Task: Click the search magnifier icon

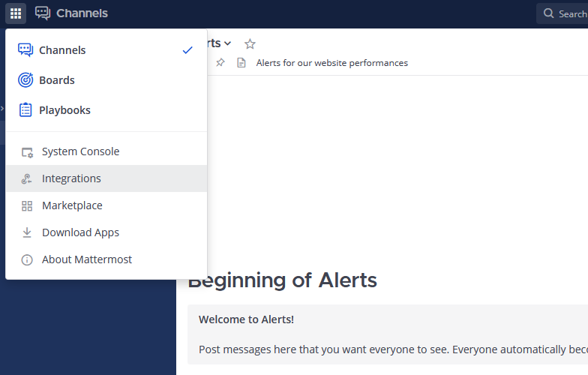Action: click(549, 13)
